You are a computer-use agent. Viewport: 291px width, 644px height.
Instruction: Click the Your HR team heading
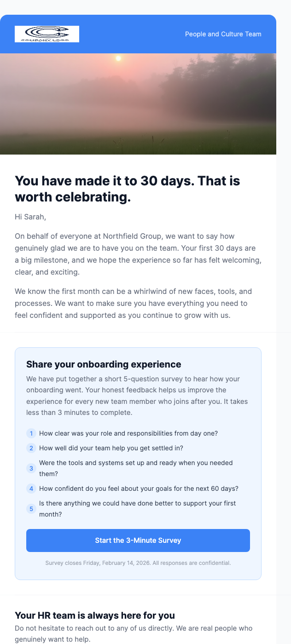point(95,615)
